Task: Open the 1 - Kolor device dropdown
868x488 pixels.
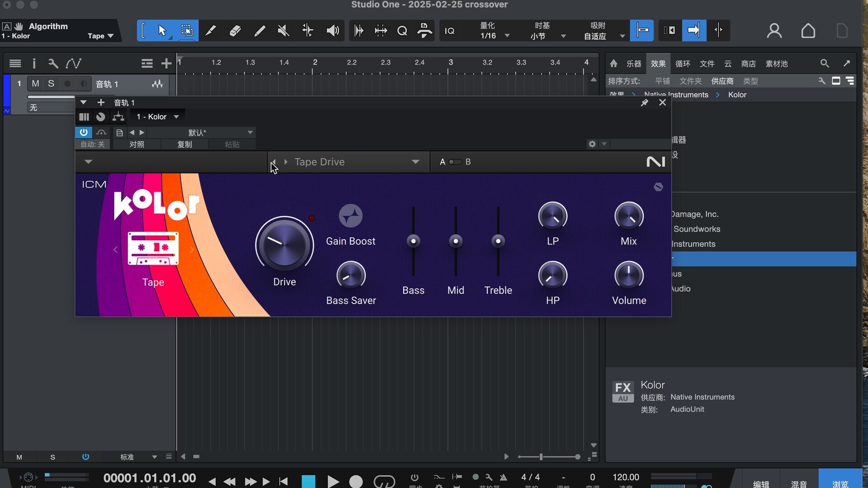Action: (157, 117)
